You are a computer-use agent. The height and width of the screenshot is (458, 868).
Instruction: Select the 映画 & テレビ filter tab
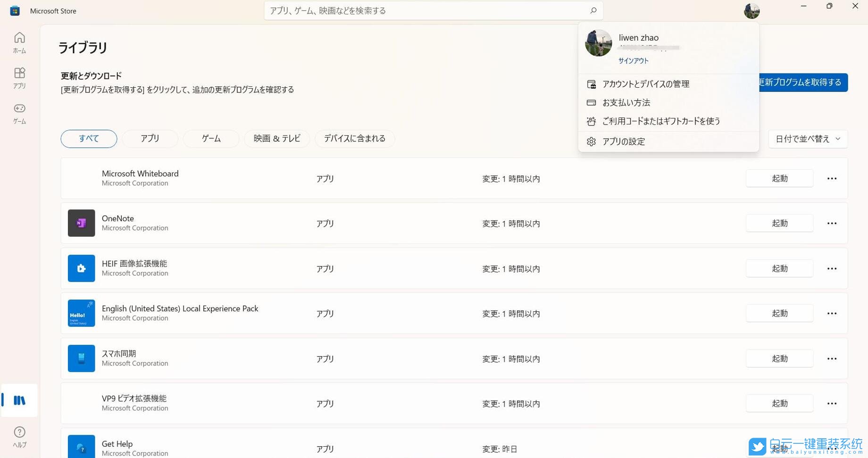pos(276,138)
